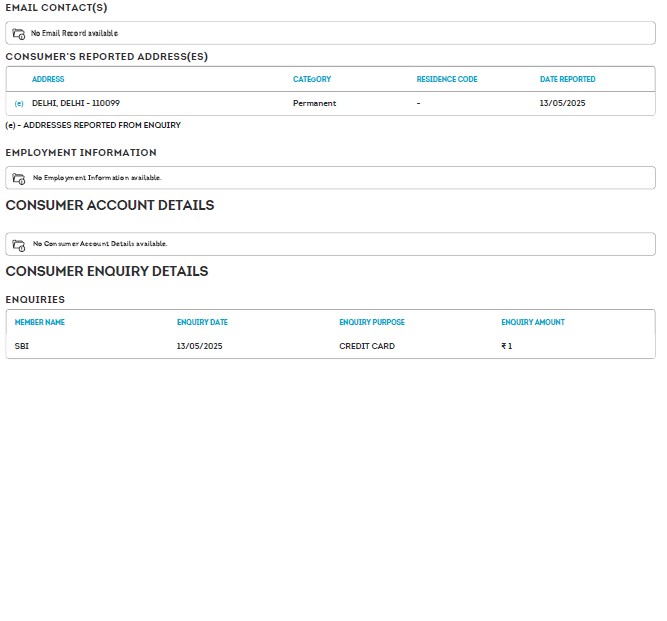This screenshot has width=667, height=621.
Task: Click the ₹ 1 enquiry amount value
Action: (506, 346)
